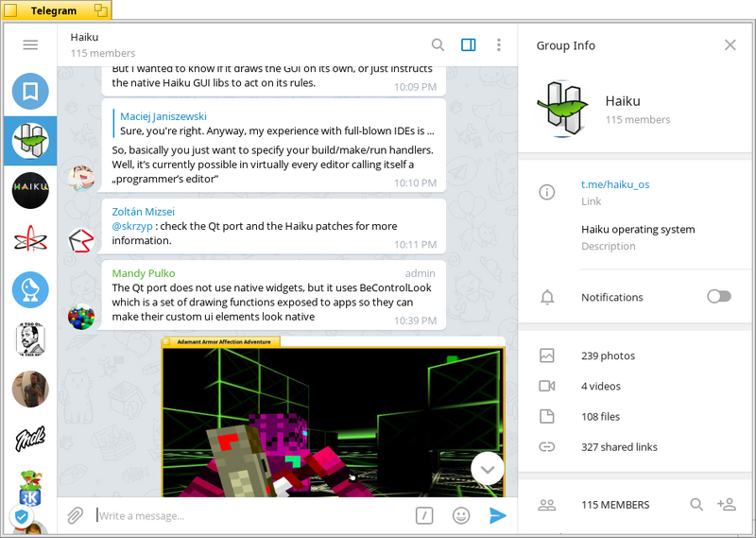The width and height of the screenshot is (756, 538).
Task: Search members in Group Info
Action: tap(696, 504)
